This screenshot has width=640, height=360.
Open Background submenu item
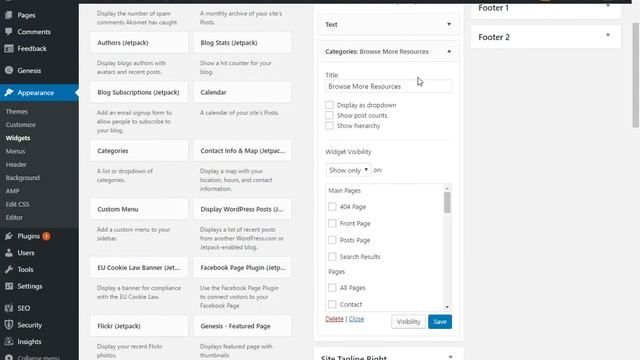pos(23,178)
